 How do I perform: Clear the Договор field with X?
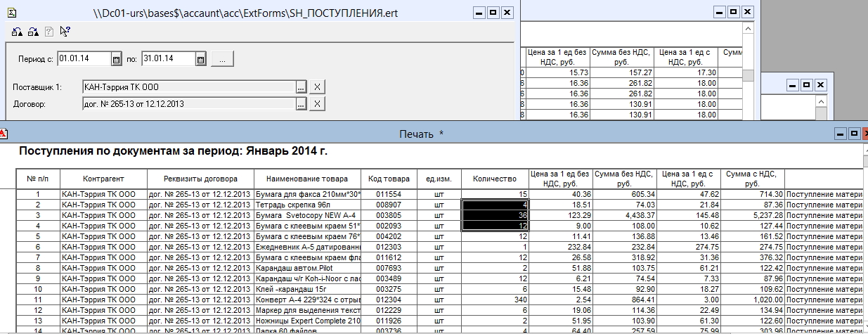click(x=318, y=104)
